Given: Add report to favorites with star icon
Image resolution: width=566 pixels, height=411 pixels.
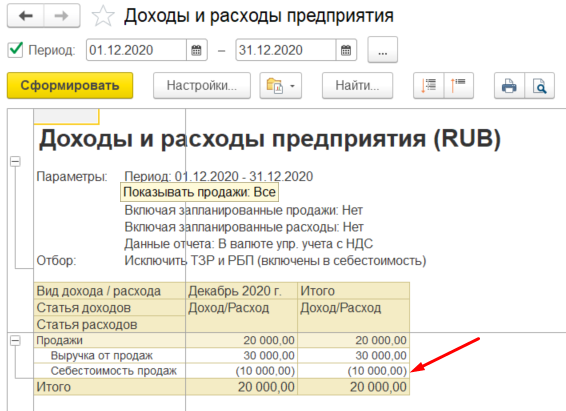Looking at the screenshot, I should (103, 16).
